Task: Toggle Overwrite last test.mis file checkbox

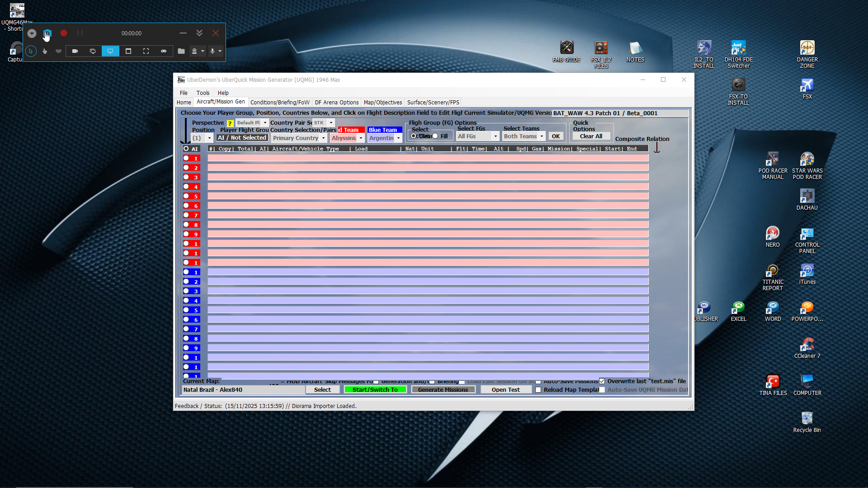Action: (x=602, y=381)
